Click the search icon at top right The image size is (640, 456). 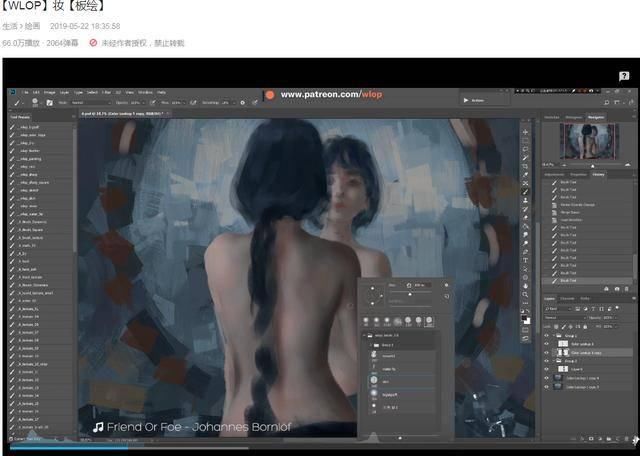pos(607,102)
